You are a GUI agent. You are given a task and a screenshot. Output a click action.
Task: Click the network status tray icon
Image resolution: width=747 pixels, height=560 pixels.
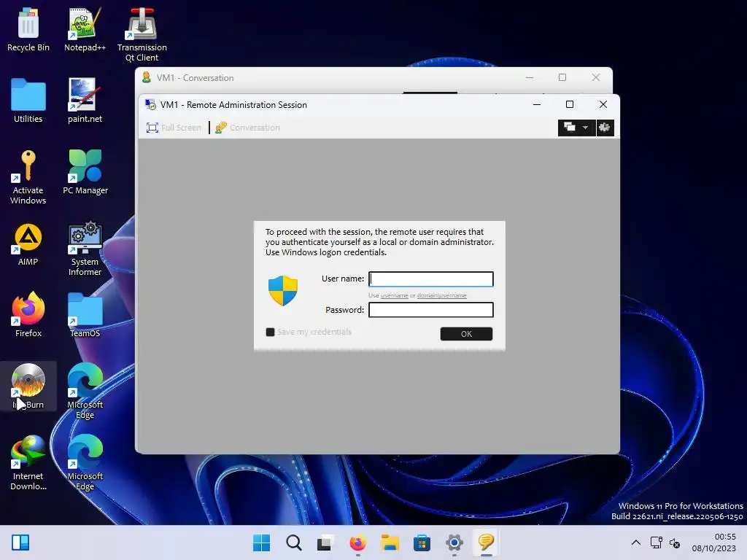[656, 542]
